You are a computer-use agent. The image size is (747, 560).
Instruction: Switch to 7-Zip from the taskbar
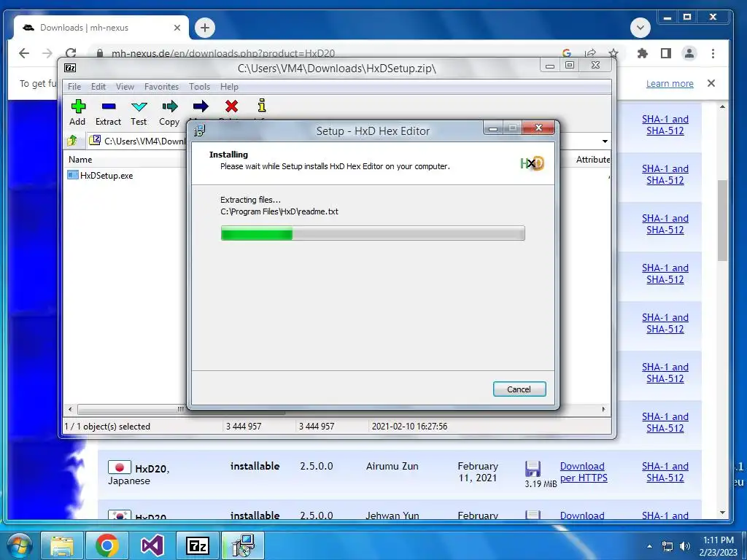pyautogui.click(x=198, y=545)
